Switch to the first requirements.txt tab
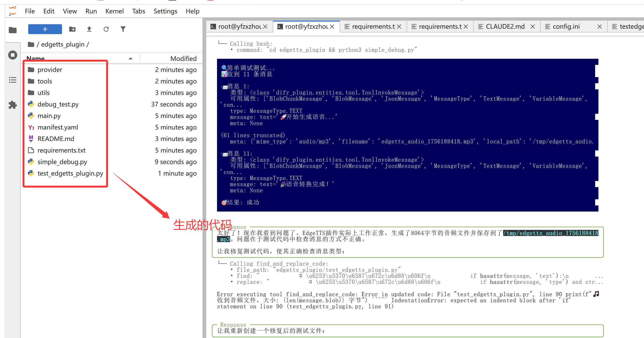The image size is (644, 338). click(373, 27)
